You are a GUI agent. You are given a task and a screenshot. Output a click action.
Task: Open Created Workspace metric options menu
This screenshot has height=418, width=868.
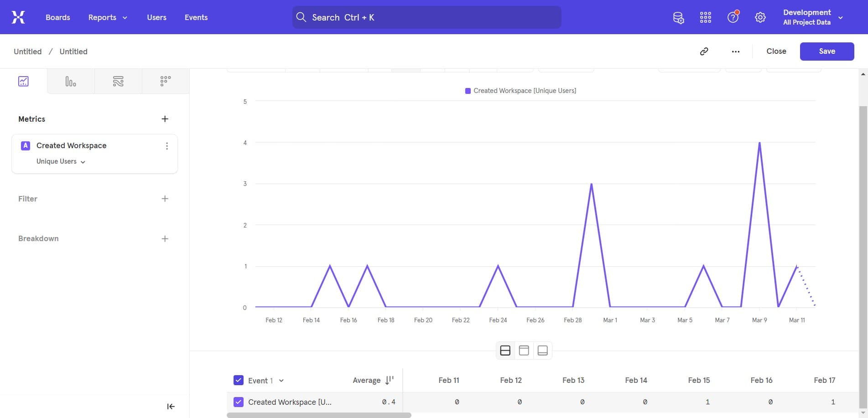point(167,146)
